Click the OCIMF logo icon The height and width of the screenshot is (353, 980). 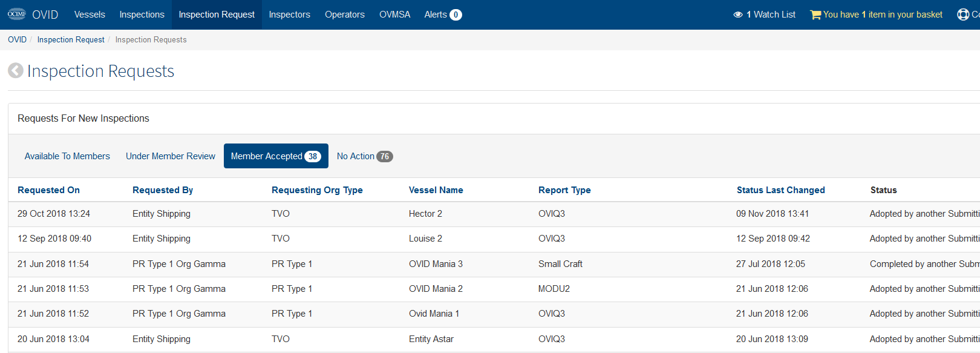(x=17, y=14)
